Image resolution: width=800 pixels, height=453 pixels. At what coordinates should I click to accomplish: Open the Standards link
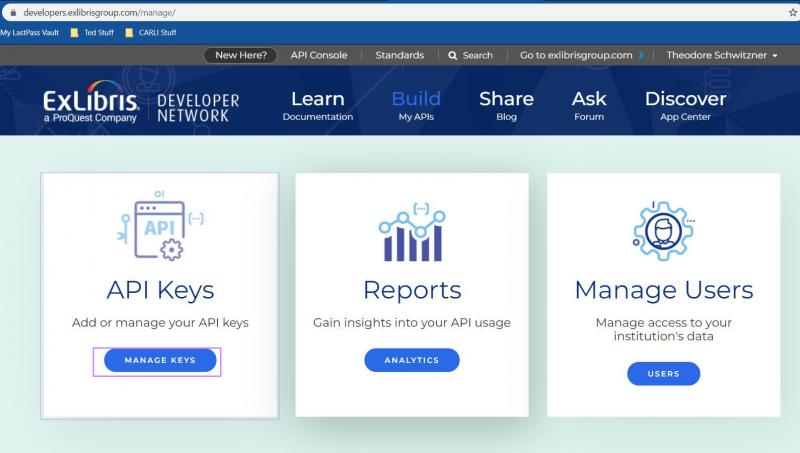pyautogui.click(x=399, y=55)
